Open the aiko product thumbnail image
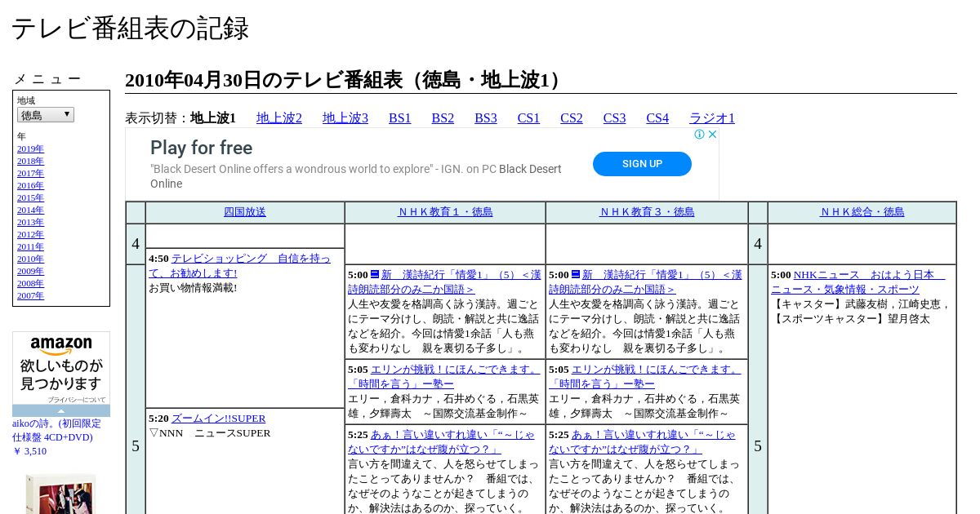Viewport: 980px width, 514px height. click(x=60, y=494)
